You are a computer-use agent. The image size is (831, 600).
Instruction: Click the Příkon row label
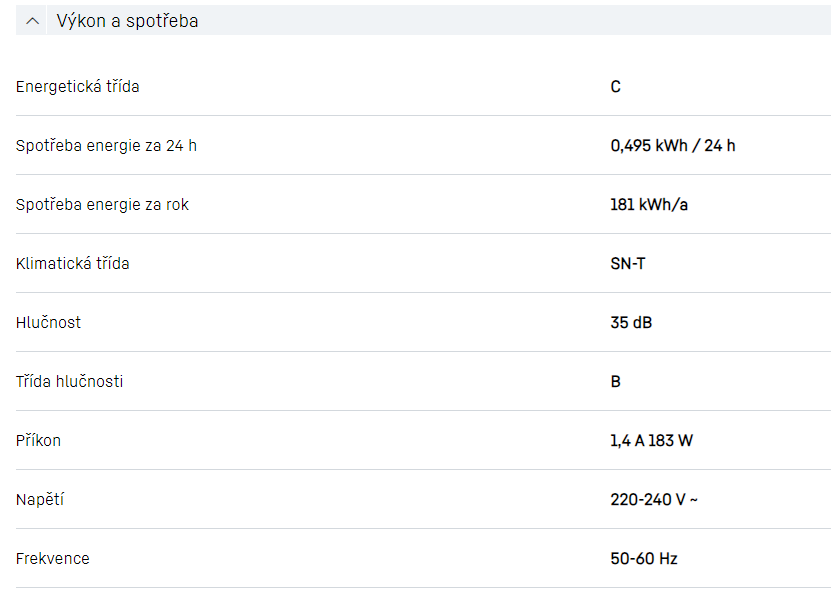[x=39, y=441]
